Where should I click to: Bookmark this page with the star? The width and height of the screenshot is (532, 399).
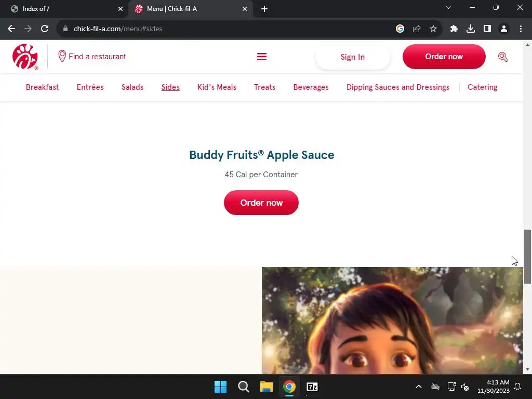(x=433, y=29)
